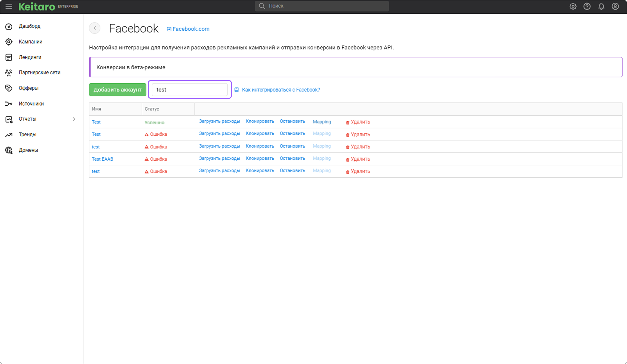
Task: Click into the Поиск search field
Action: pos(322,6)
